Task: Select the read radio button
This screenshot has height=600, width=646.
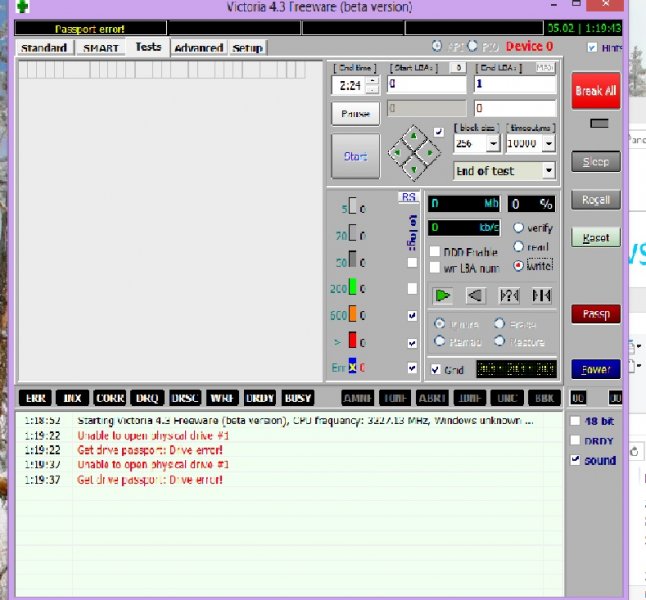Action: point(518,246)
